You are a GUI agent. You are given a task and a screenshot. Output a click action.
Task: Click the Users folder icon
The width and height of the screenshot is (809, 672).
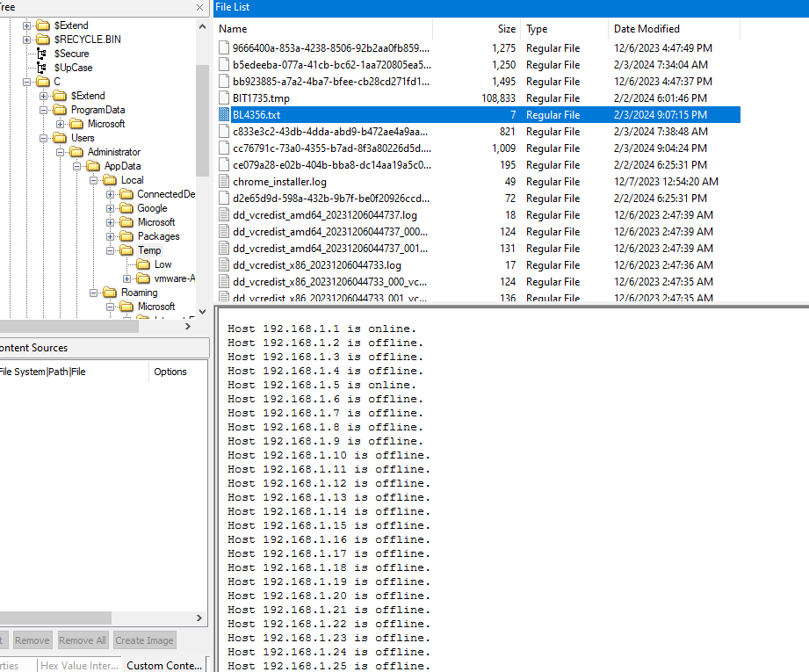(x=60, y=138)
